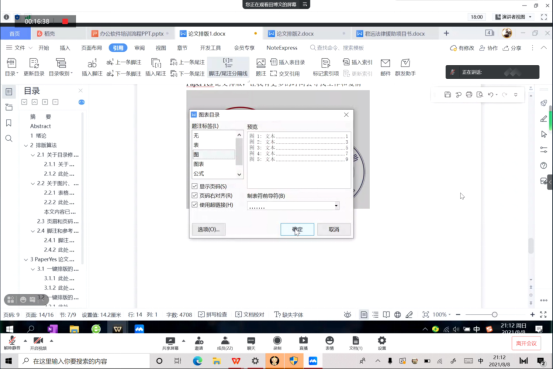Click the 插入尾注 endnote icon
553x370 pixels.
(156, 63)
